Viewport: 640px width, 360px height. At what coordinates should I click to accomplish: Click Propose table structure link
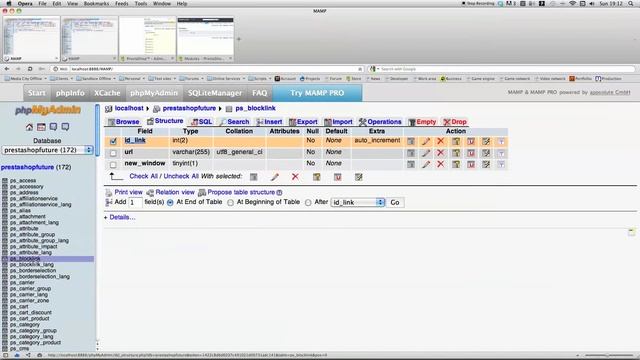click(x=241, y=192)
